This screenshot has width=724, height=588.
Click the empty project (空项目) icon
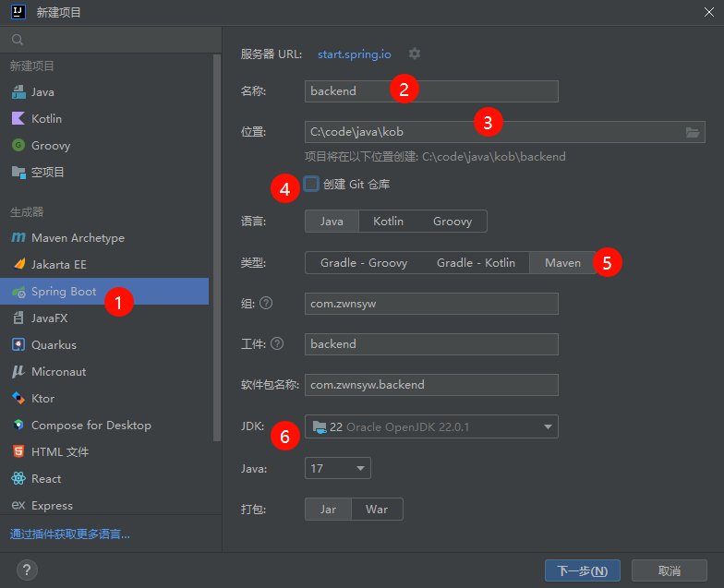pyautogui.click(x=18, y=172)
